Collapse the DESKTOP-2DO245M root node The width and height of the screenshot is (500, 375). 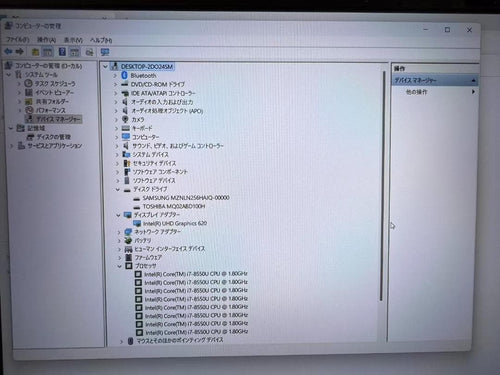(x=105, y=67)
